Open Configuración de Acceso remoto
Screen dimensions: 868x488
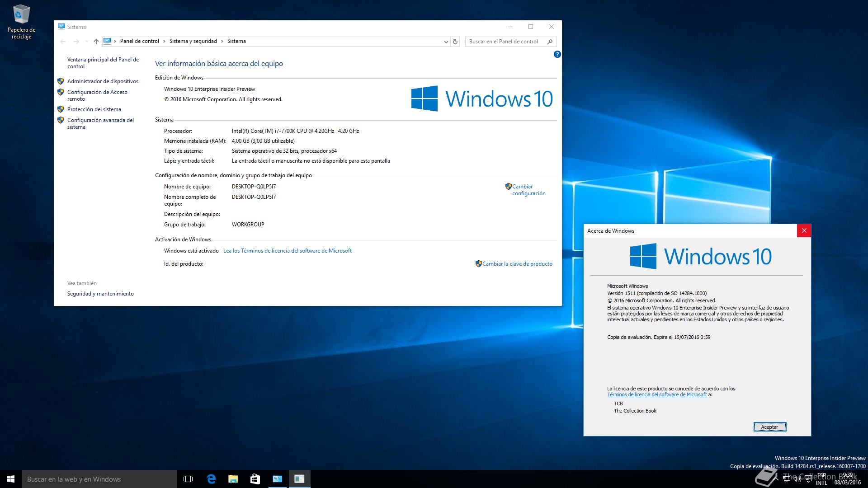(x=97, y=95)
